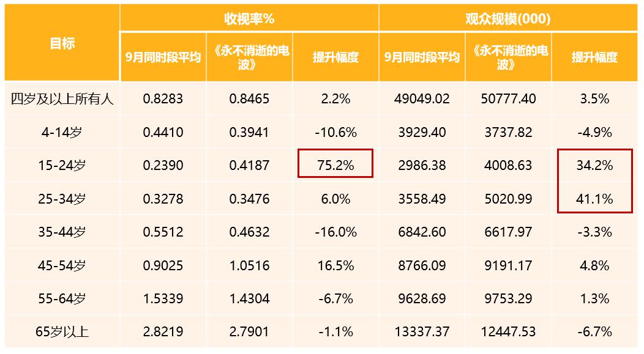Select the value 50777.40
The width and height of the screenshot is (644, 354).
pos(508,98)
